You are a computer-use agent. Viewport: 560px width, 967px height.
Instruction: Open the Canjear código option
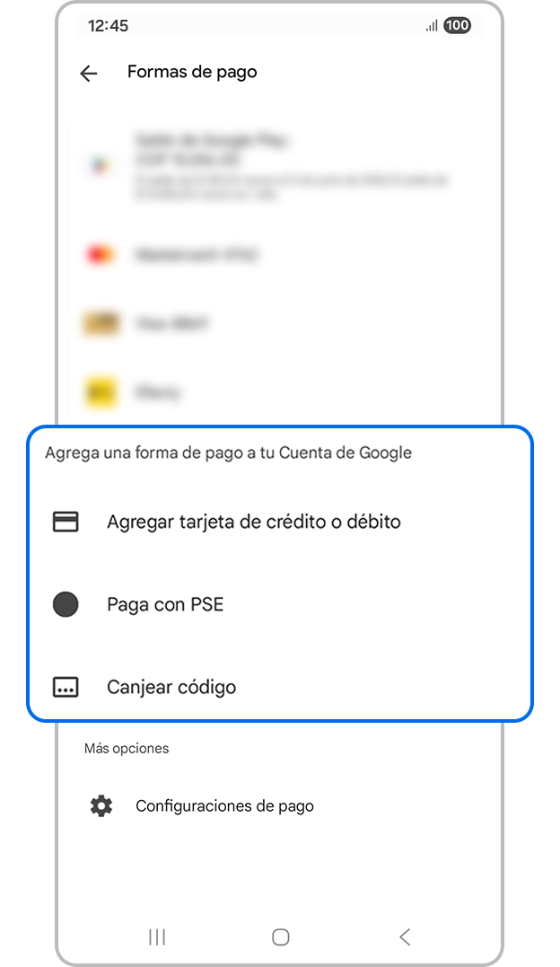pos(171,687)
